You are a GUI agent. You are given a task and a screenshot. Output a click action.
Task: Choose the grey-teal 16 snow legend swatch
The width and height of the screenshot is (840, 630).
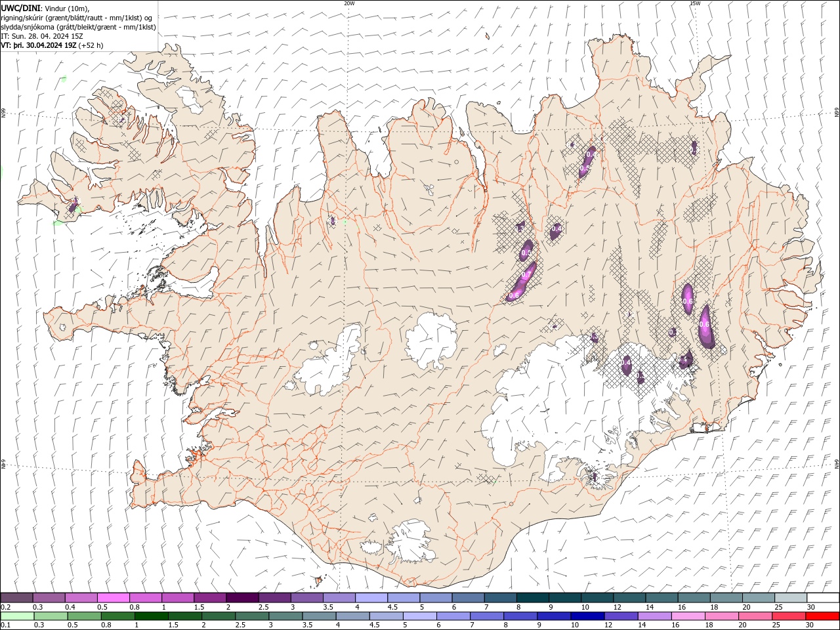pyautogui.click(x=694, y=598)
